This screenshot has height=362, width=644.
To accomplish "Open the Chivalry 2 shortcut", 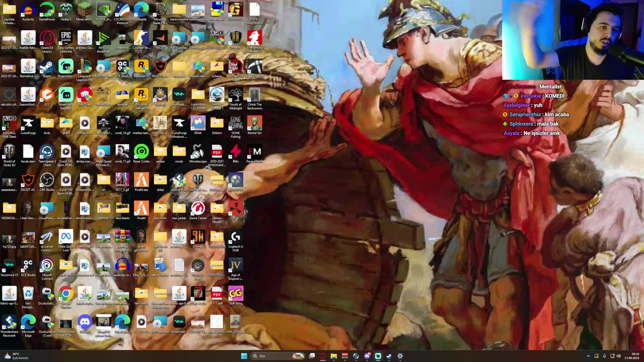I will tap(235, 40).
